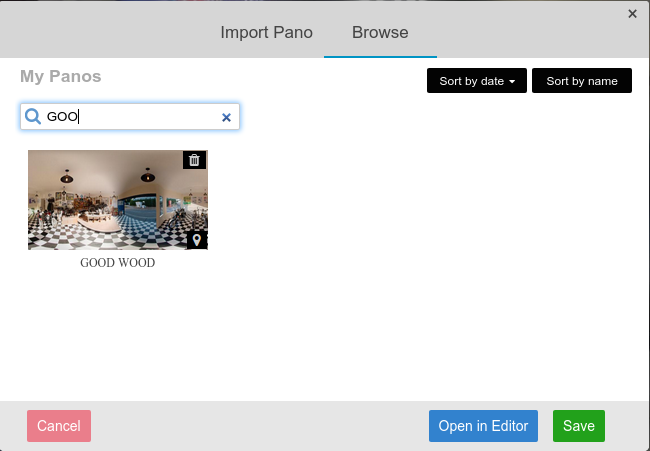
Task: Open the Sort by date dropdown
Action: (477, 81)
